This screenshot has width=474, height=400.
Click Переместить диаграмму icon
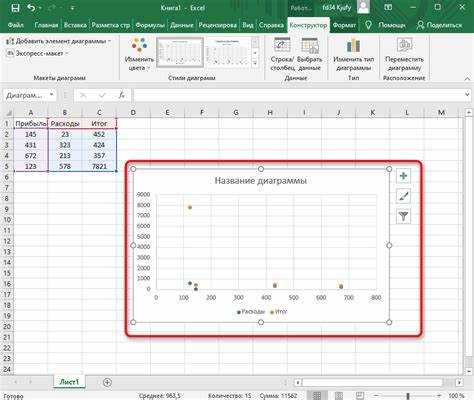[404, 45]
